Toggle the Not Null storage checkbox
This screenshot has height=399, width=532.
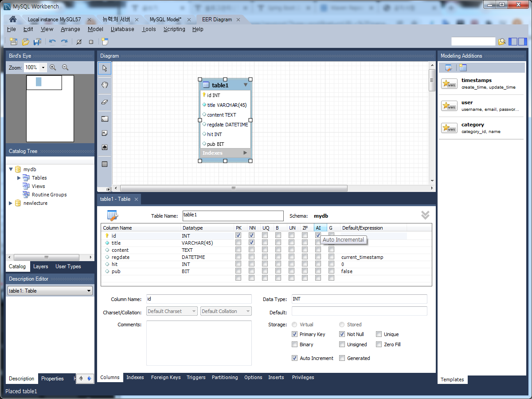342,334
